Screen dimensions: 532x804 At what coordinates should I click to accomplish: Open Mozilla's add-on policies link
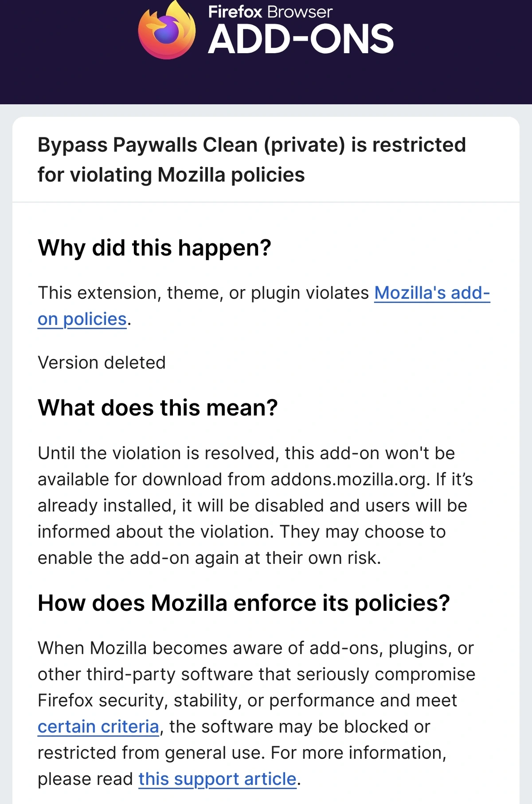click(x=432, y=293)
